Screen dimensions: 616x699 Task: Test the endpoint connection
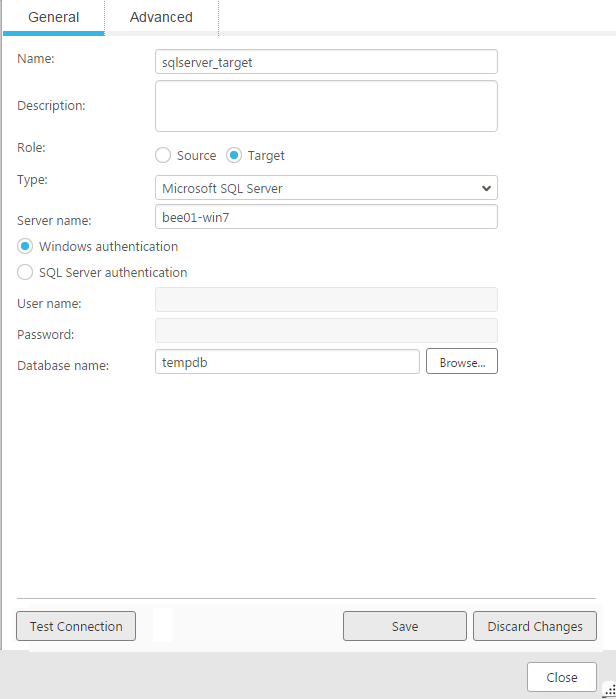click(76, 626)
